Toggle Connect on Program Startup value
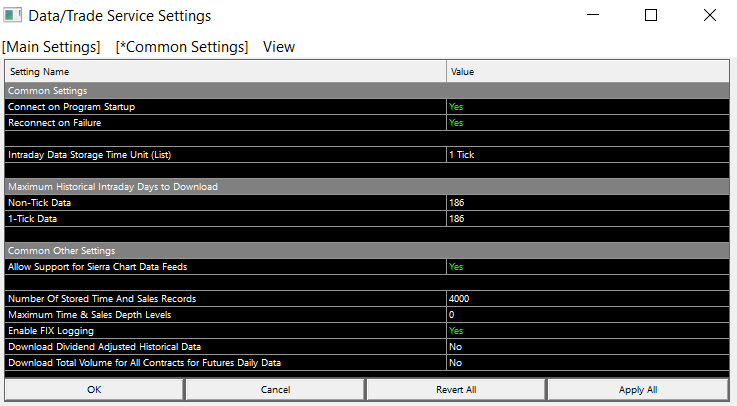This screenshot has width=737, height=406. click(x=588, y=106)
